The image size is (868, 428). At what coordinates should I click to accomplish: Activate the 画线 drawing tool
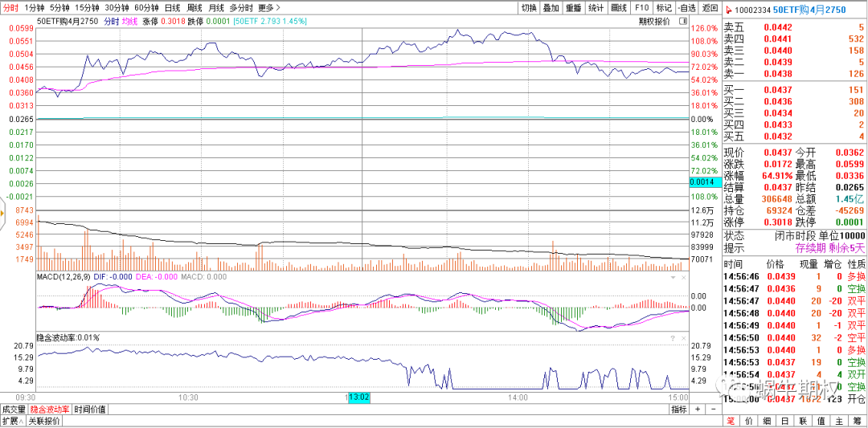tap(618, 8)
